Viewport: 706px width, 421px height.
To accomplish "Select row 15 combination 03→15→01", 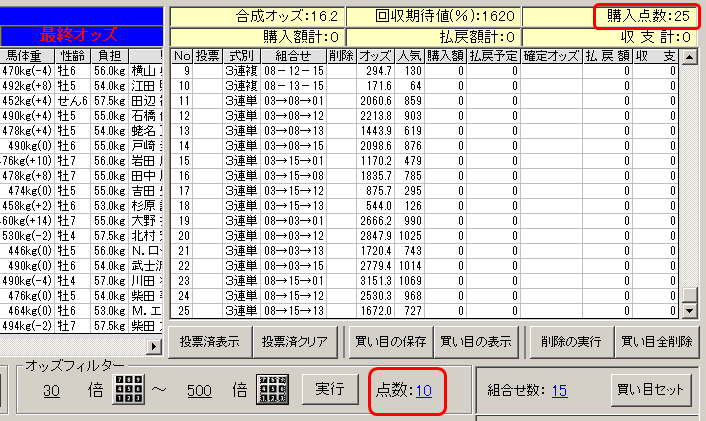I will coord(294,161).
